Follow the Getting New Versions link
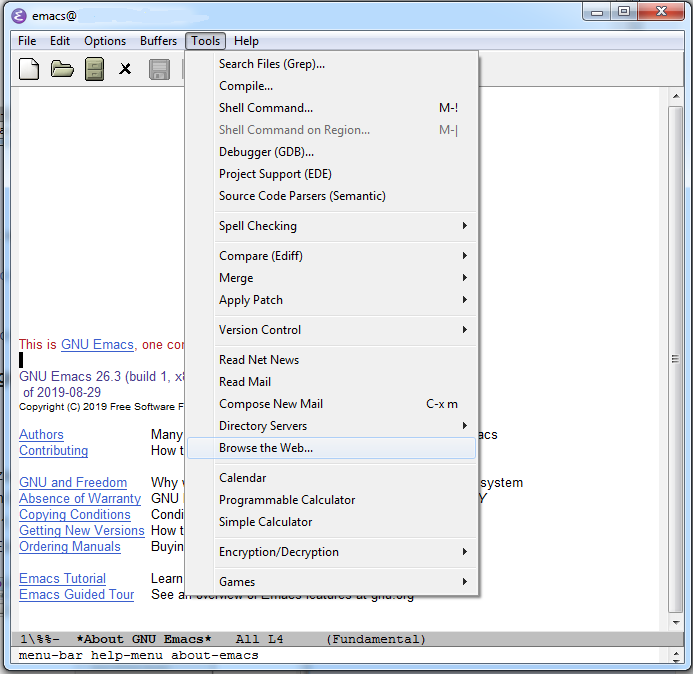 click(82, 531)
